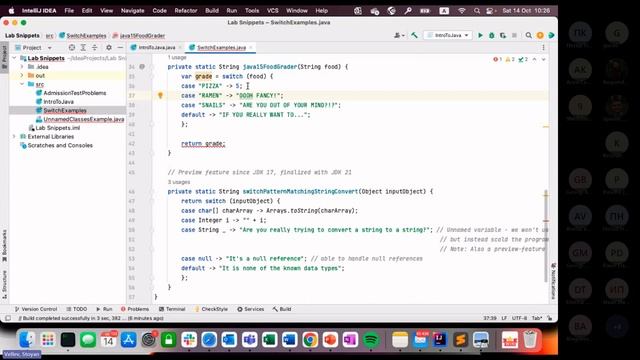Open the UTF-8 encoding selector in status bar
Viewport: 640px width, 360px height.
pos(519,318)
